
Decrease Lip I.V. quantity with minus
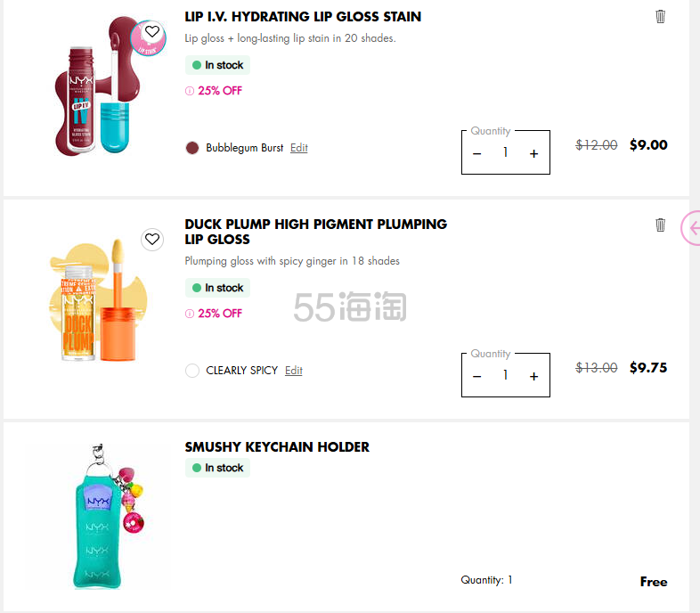pos(476,154)
